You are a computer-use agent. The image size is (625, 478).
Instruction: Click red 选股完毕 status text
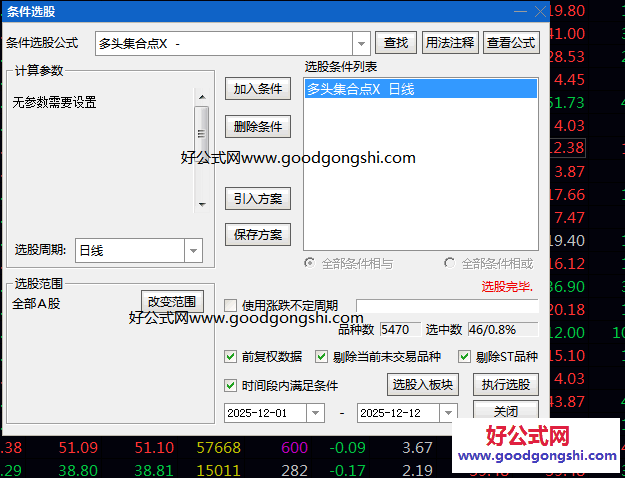pos(507,286)
